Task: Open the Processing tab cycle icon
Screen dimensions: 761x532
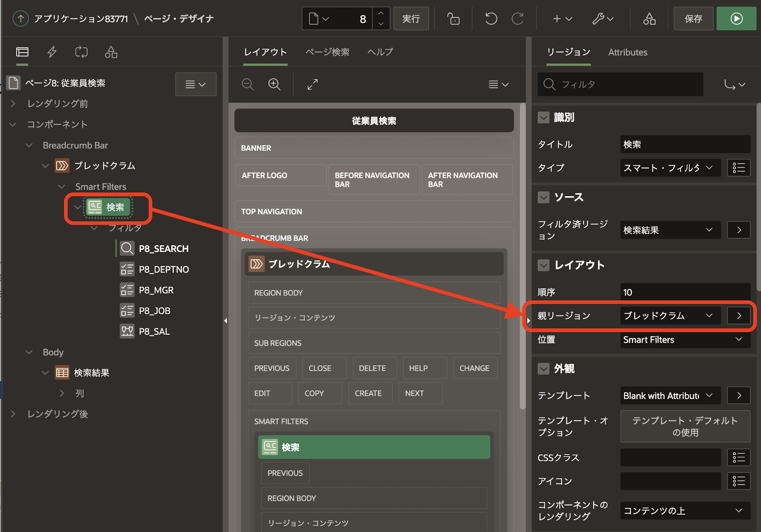Action: coord(81,52)
